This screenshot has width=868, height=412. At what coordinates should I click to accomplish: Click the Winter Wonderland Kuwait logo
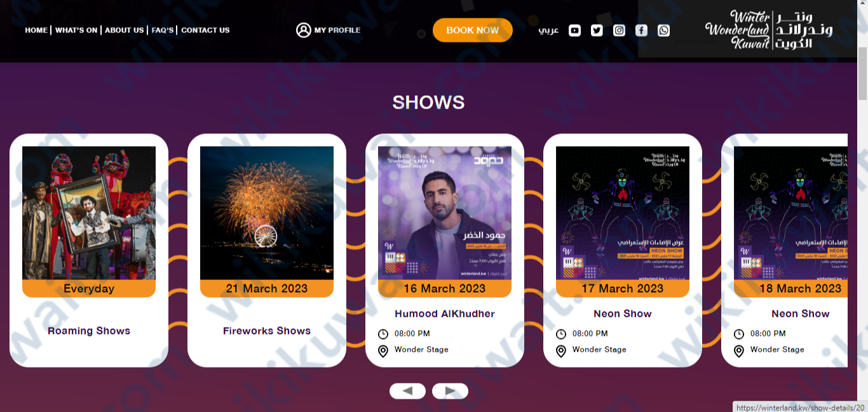click(x=769, y=29)
